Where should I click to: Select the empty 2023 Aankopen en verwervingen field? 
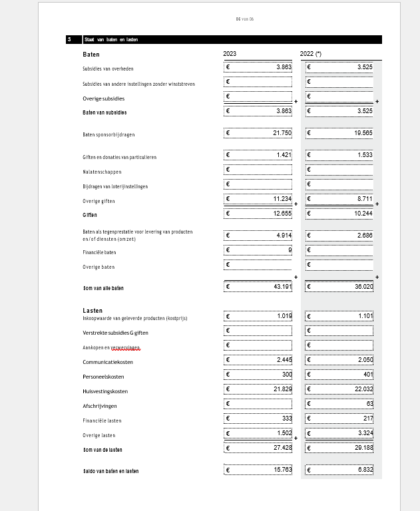pos(258,345)
